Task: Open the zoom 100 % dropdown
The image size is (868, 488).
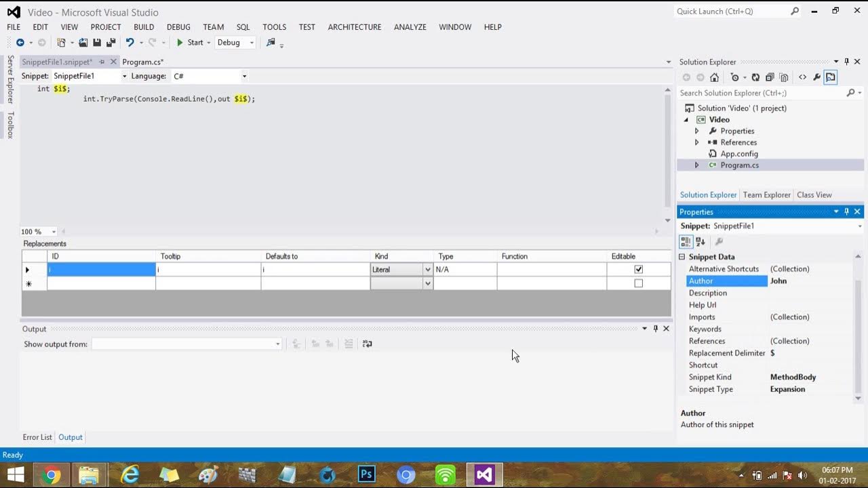Action: click(x=54, y=232)
